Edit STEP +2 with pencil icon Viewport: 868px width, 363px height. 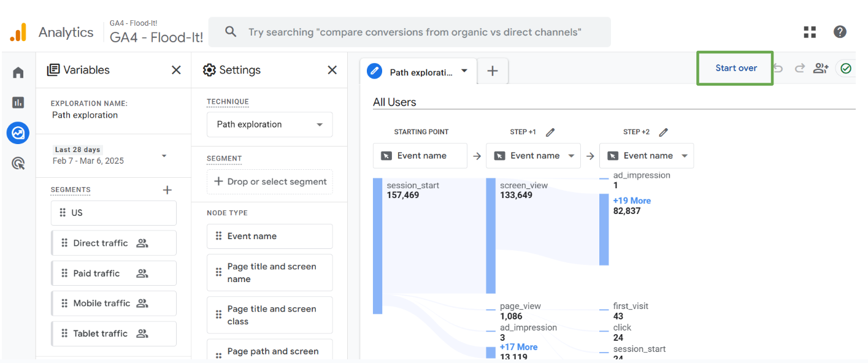663,132
